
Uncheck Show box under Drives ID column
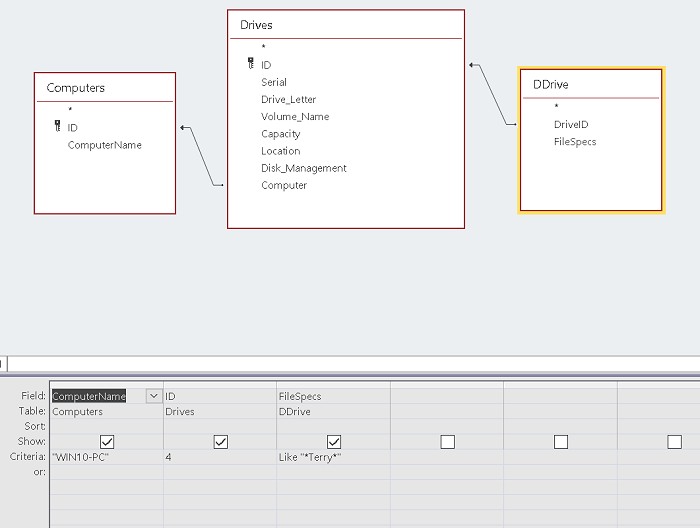[x=221, y=441]
